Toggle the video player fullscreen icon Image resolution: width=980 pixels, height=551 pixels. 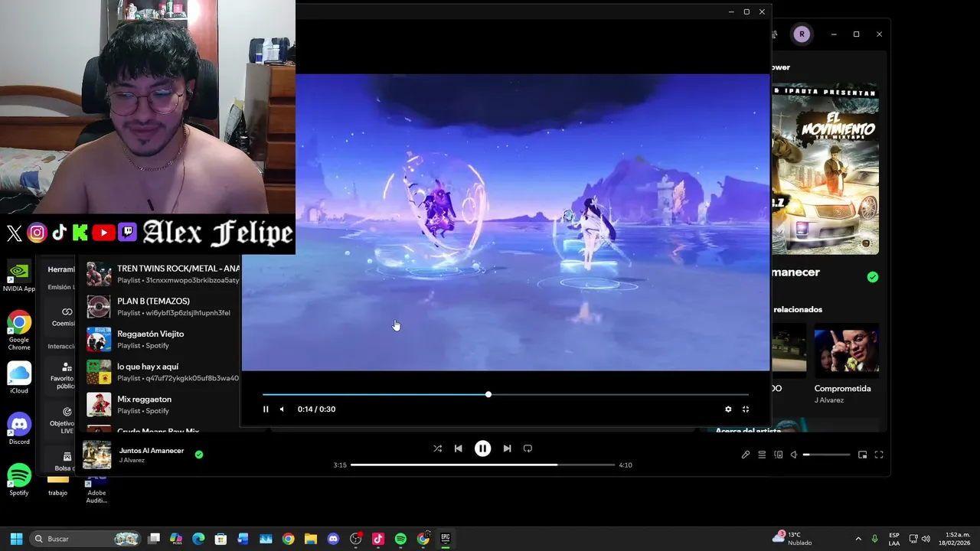click(x=746, y=409)
